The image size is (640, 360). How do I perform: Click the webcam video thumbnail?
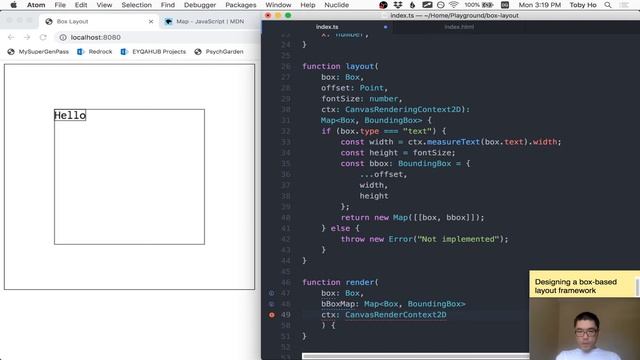[x=584, y=329]
